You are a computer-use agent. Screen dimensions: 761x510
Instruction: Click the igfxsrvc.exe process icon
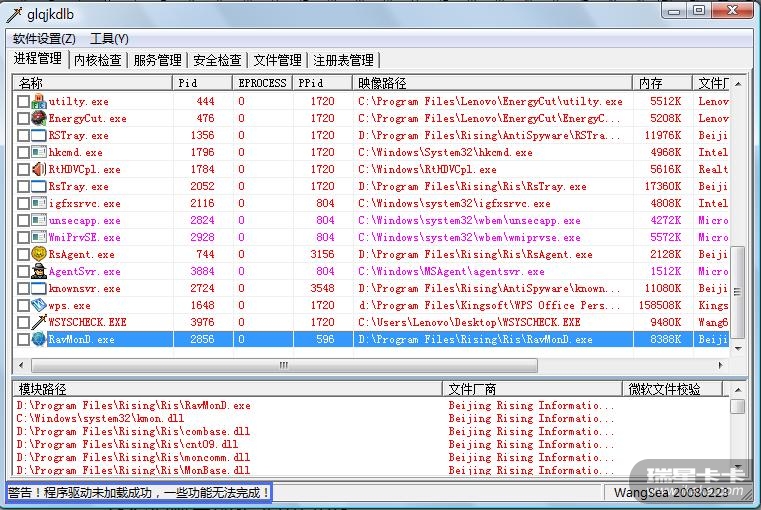pos(39,203)
